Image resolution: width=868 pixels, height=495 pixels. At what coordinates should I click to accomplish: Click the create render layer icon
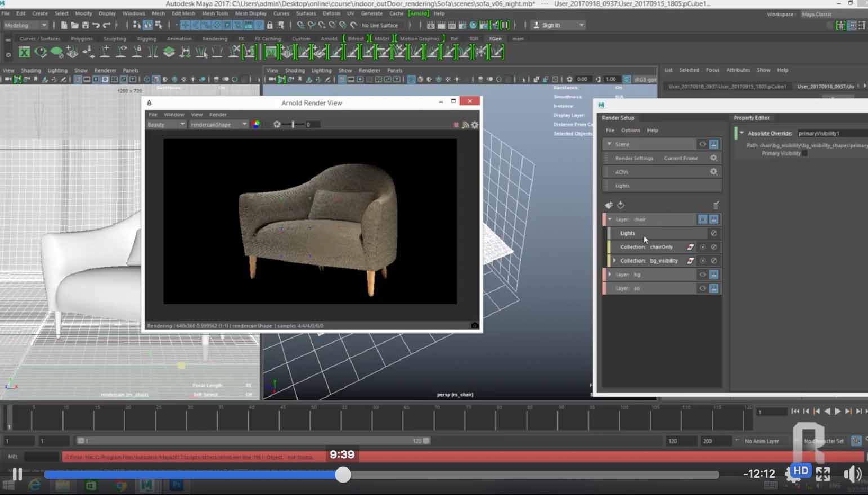[x=609, y=205]
